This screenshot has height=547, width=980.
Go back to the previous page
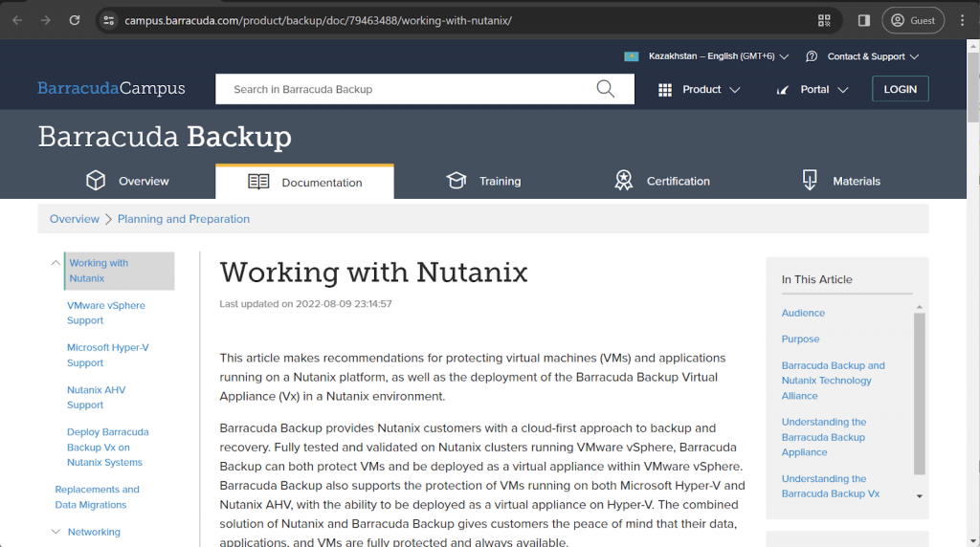(17, 21)
